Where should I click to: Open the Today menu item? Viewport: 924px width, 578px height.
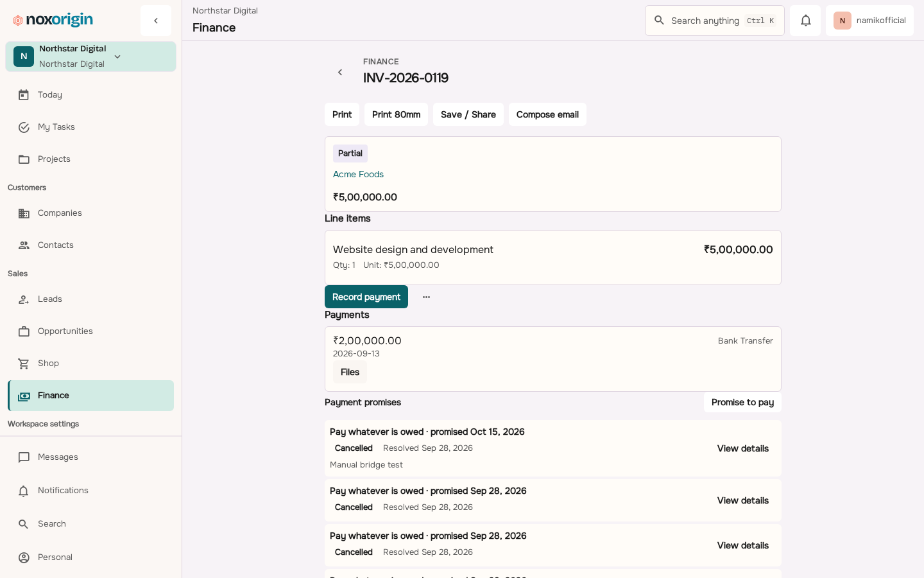(x=90, y=95)
